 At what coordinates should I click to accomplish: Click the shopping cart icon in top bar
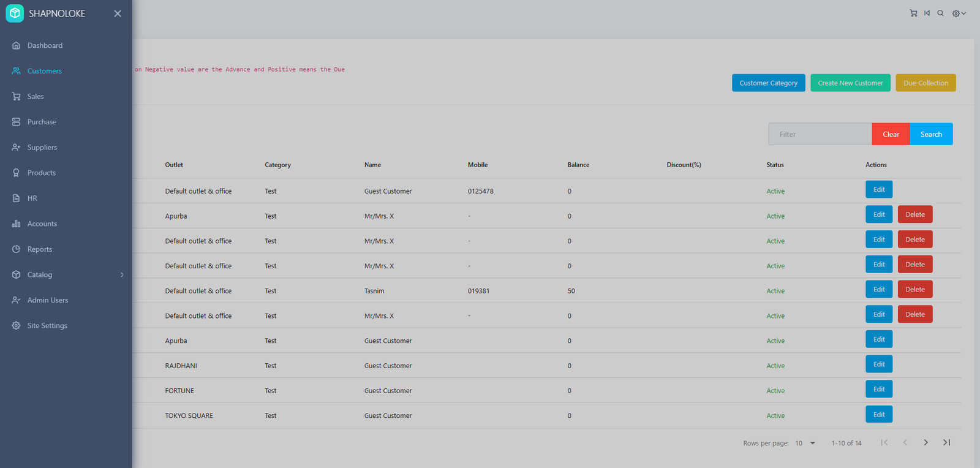click(x=913, y=13)
